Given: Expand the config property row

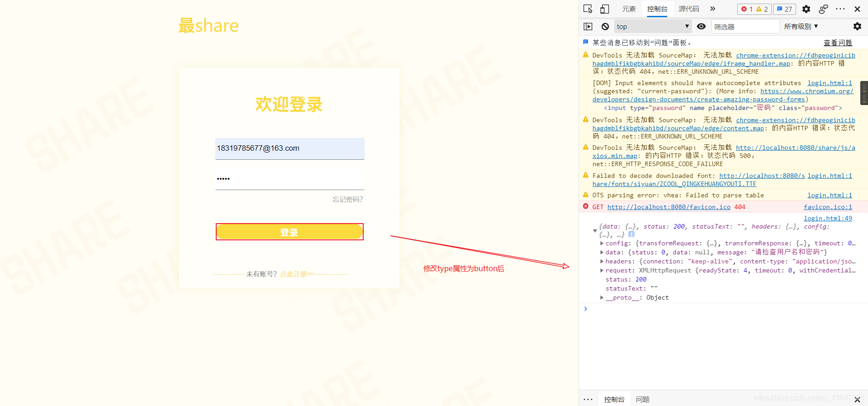Looking at the screenshot, I should [602, 243].
